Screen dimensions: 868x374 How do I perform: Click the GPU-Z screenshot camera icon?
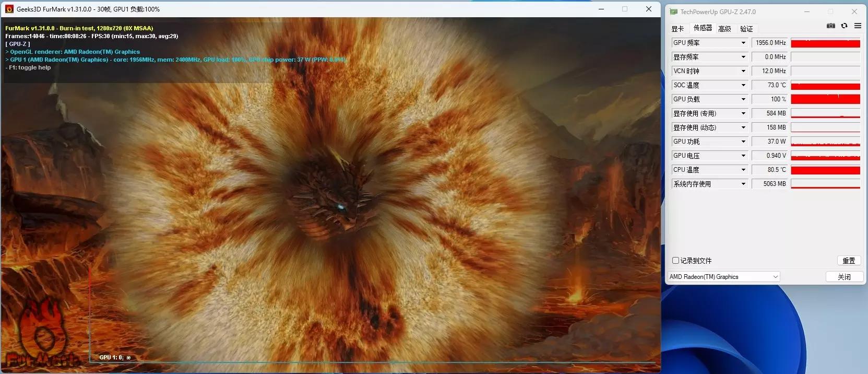tap(830, 26)
